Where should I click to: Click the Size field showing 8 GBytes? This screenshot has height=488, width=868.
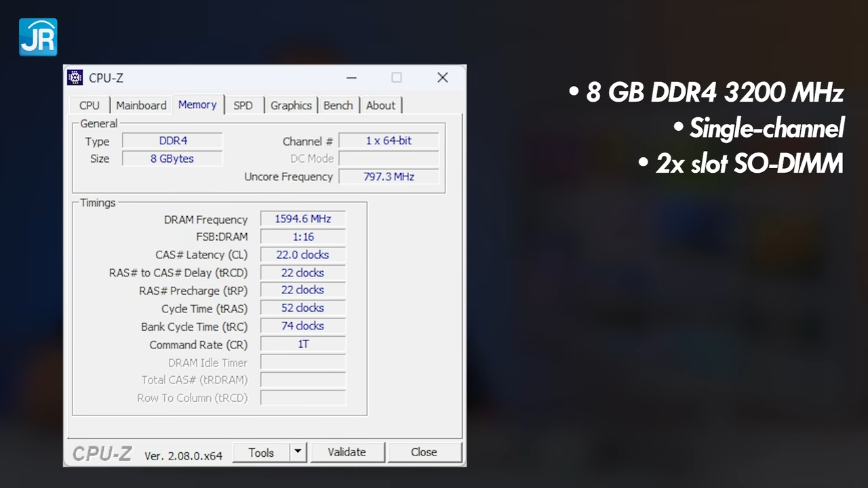click(172, 159)
